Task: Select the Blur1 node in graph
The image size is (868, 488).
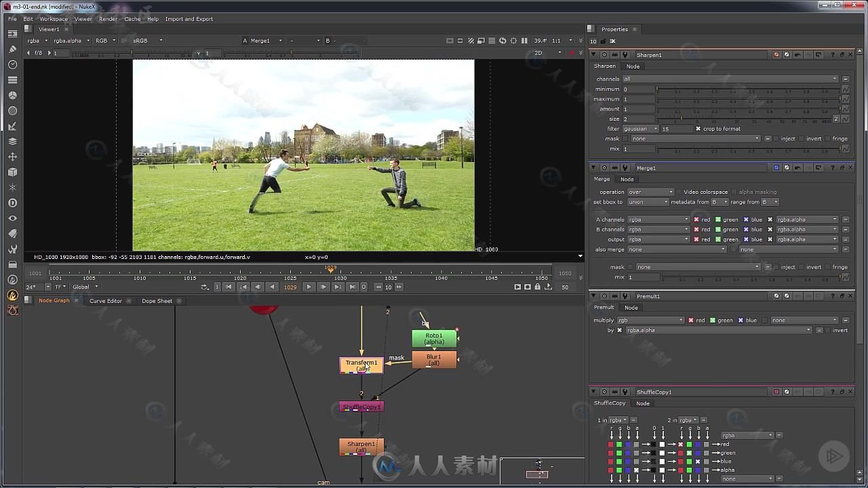Action: 434,360
